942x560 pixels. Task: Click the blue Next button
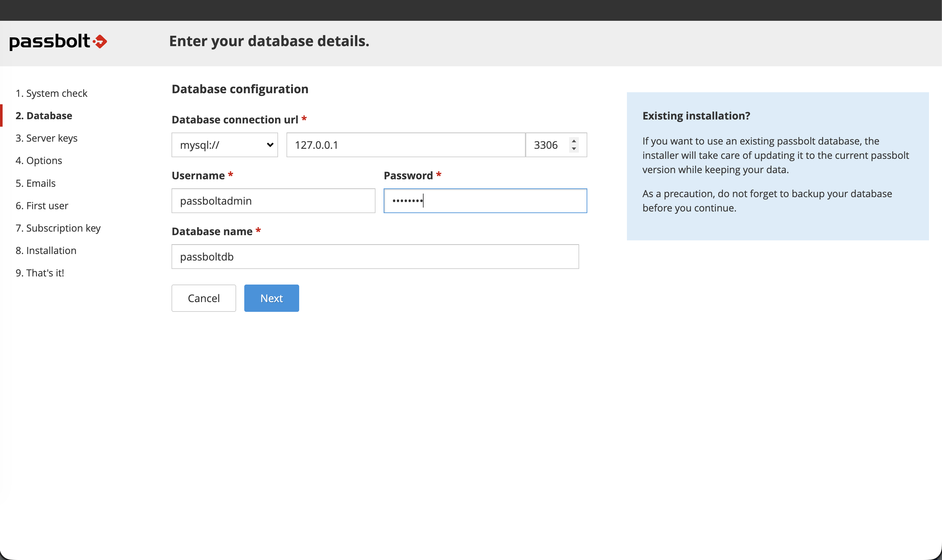272,298
